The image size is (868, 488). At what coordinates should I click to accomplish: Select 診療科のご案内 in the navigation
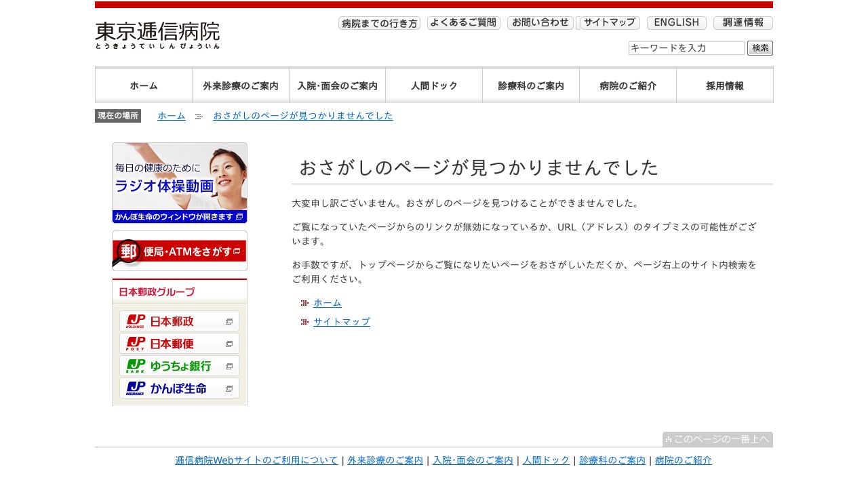coord(531,85)
